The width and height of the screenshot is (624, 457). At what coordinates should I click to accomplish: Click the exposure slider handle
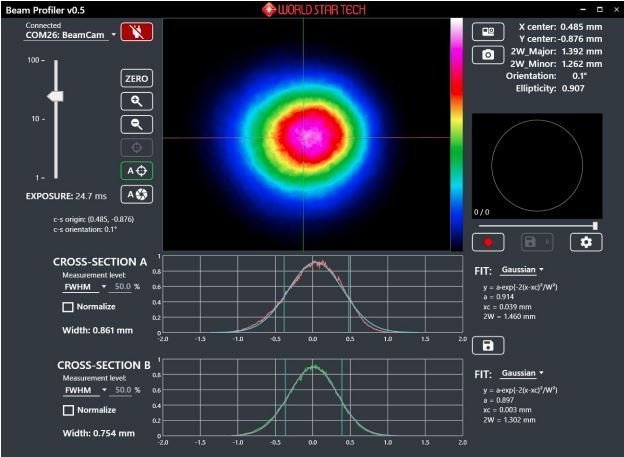pyautogui.click(x=56, y=96)
